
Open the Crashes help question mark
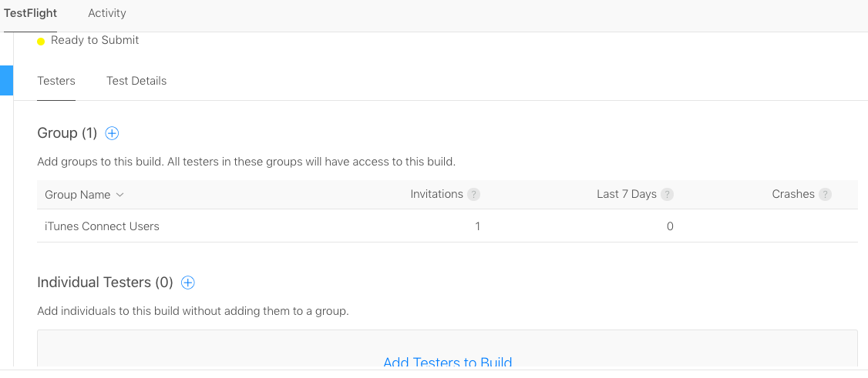(x=825, y=195)
